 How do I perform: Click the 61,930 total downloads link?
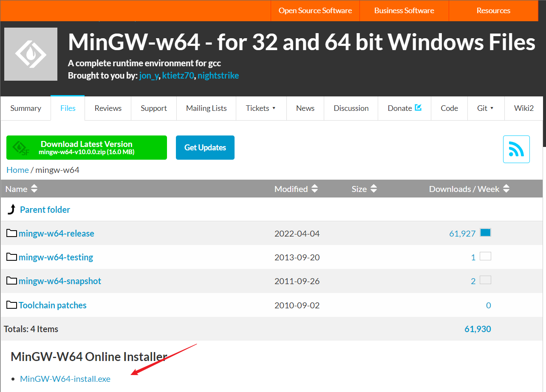coord(478,329)
